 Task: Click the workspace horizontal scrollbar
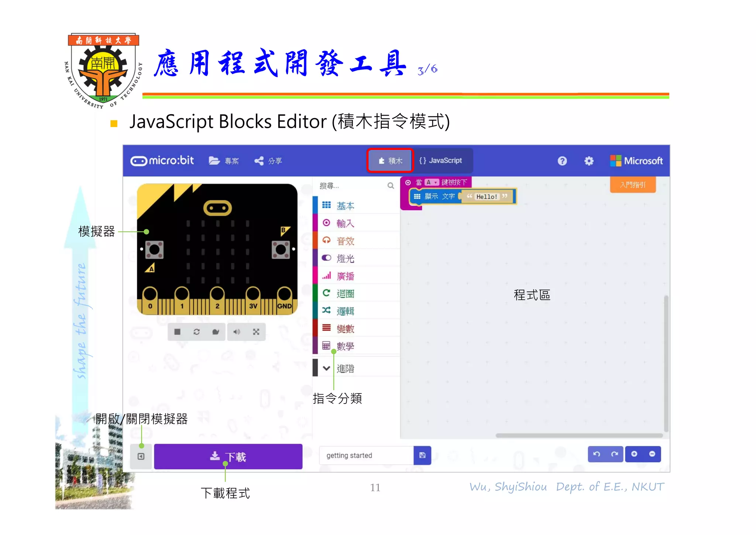coord(579,435)
